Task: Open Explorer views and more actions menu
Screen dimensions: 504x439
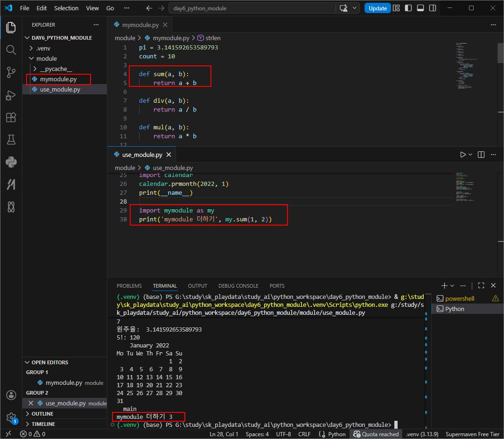Action: 96,25
